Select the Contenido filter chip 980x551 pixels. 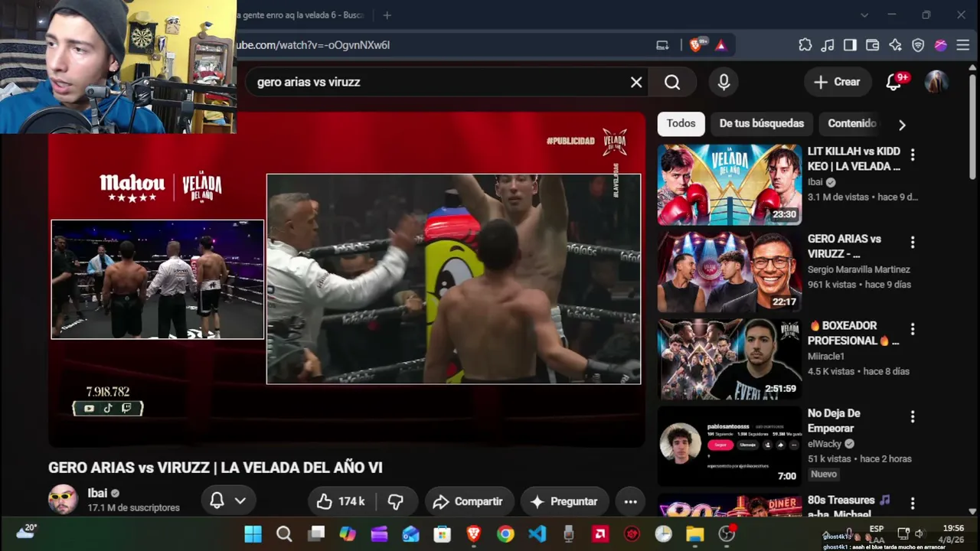click(x=852, y=123)
